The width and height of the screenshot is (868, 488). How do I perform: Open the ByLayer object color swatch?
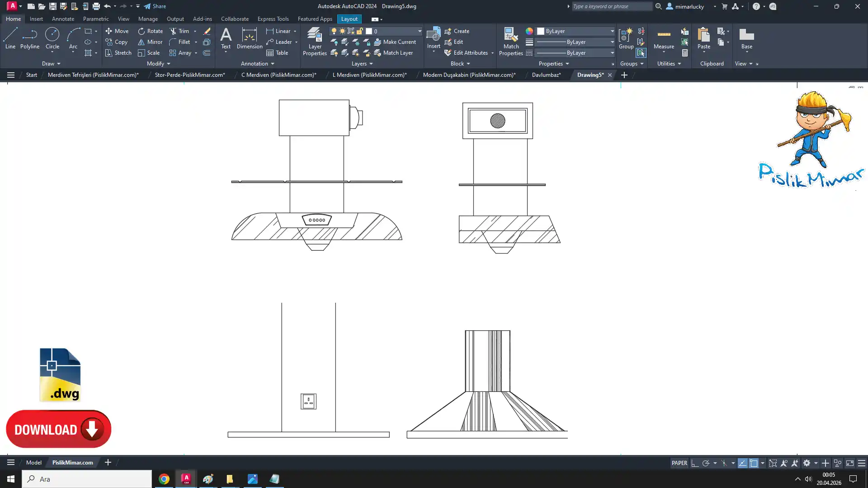(541, 31)
